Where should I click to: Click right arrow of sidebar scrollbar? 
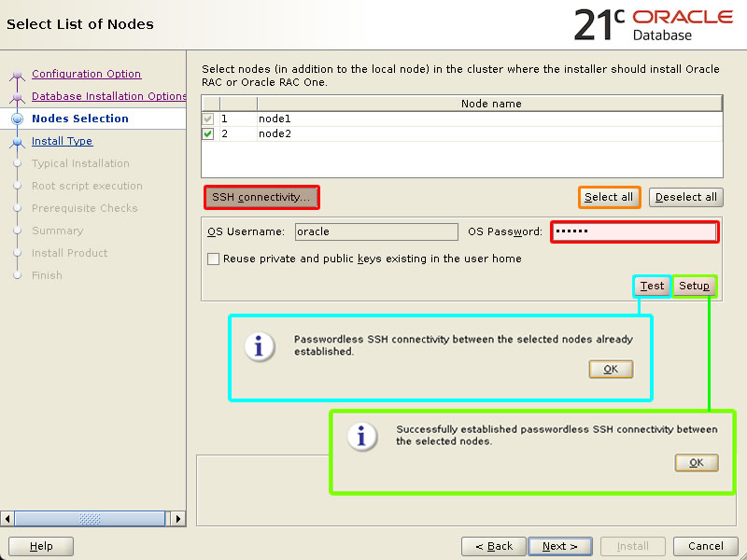[178, 519]
